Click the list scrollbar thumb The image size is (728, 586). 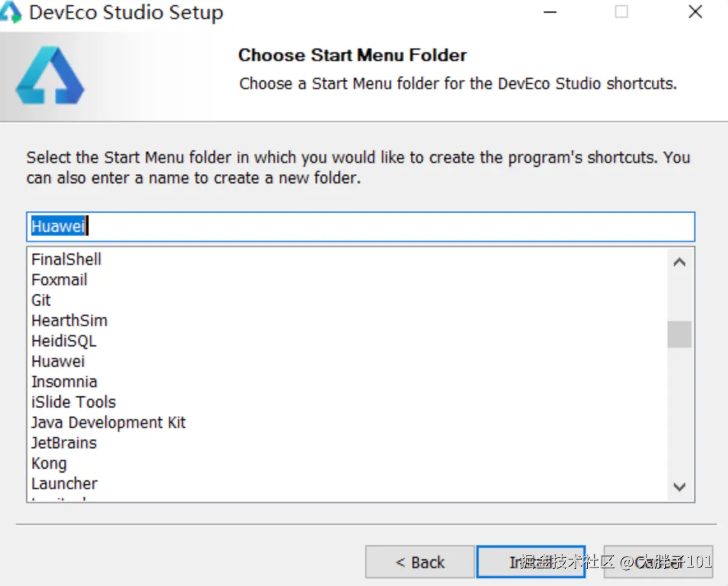pyautogui.click(x=680, y=334)
